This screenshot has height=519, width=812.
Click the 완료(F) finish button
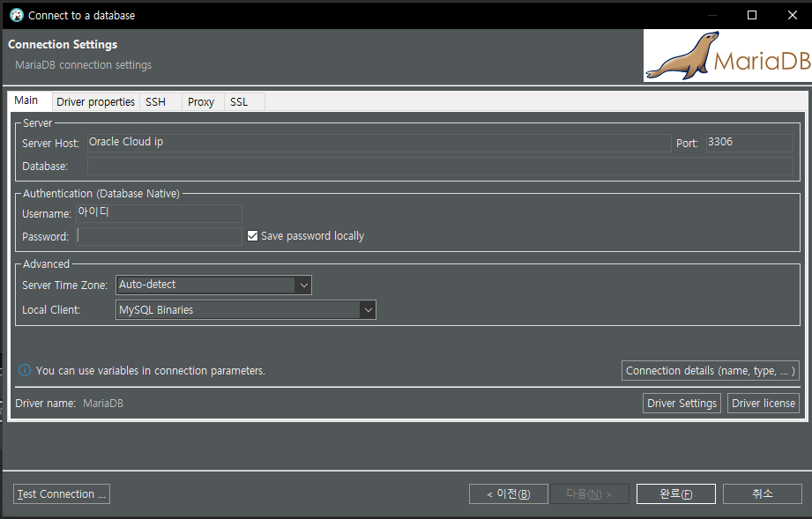(676, 494)
